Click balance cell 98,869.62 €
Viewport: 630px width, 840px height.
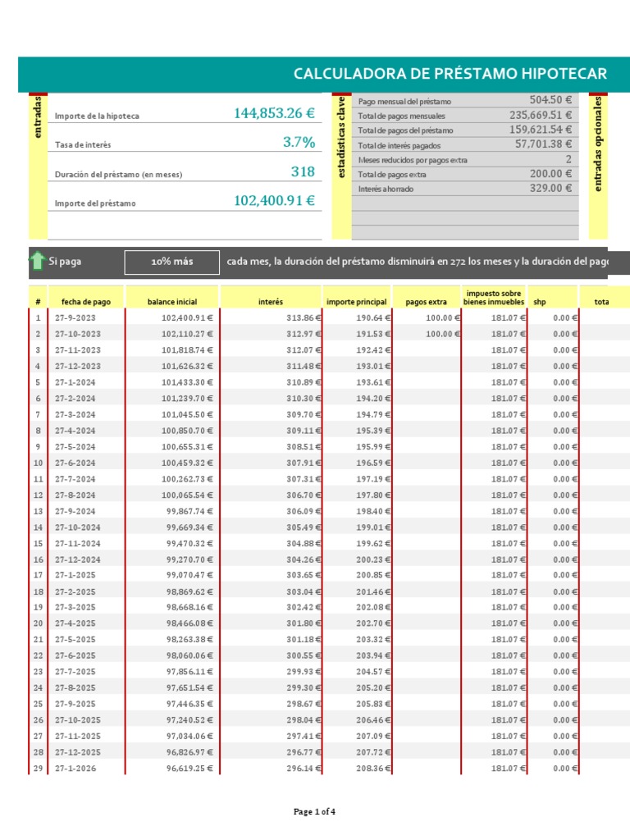(x=189, y=591)
